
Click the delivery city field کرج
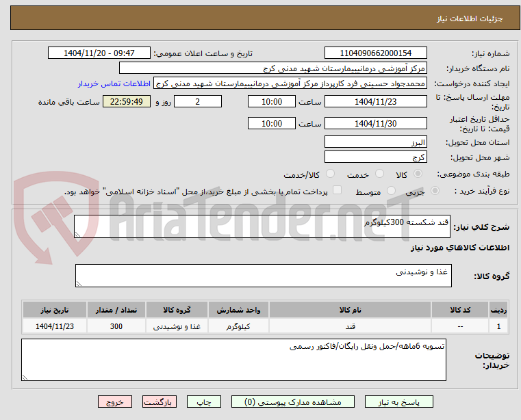(375, 157)
